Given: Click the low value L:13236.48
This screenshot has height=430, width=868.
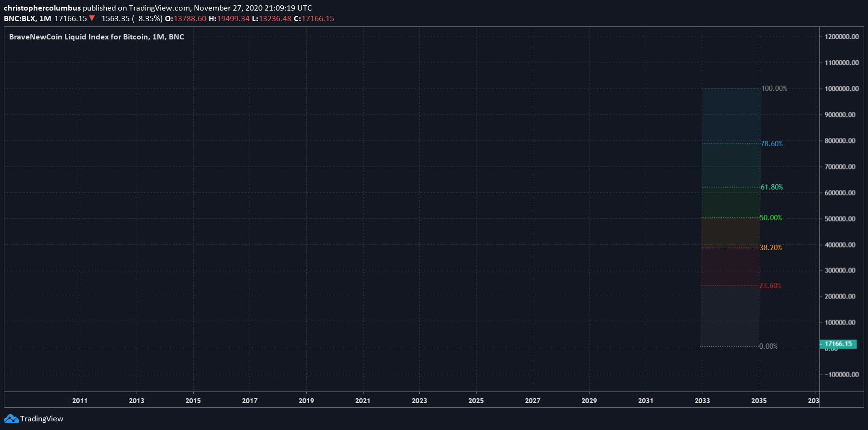Looking at the screenshot, I should click(x=272, y=19).
